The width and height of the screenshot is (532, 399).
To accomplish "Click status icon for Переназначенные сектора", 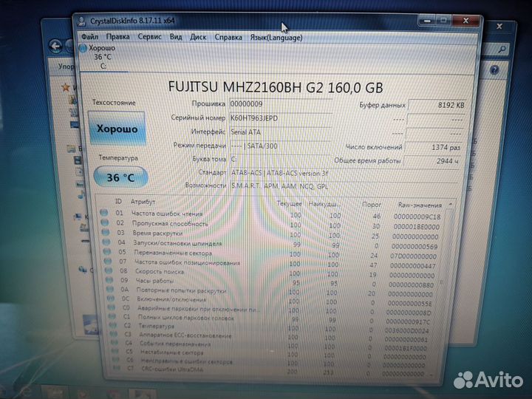I will click(x=107, y=252).
